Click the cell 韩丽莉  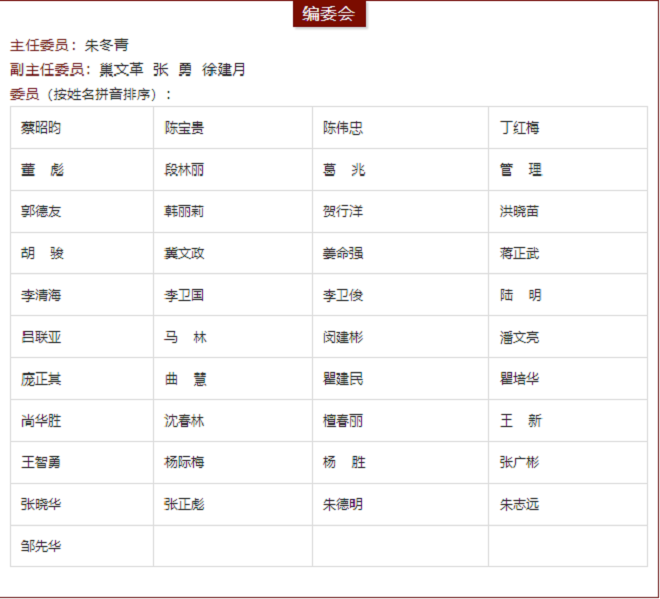[x=233, y=211]
